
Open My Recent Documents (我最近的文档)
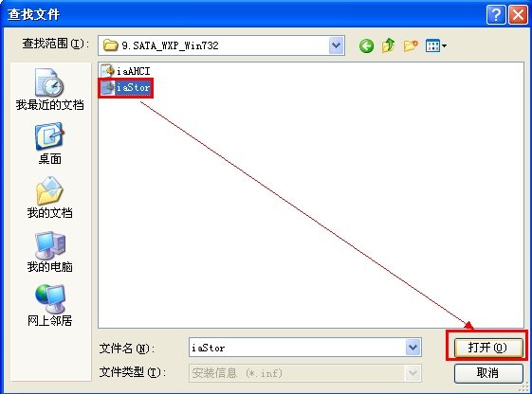click(x=50, y=89)
